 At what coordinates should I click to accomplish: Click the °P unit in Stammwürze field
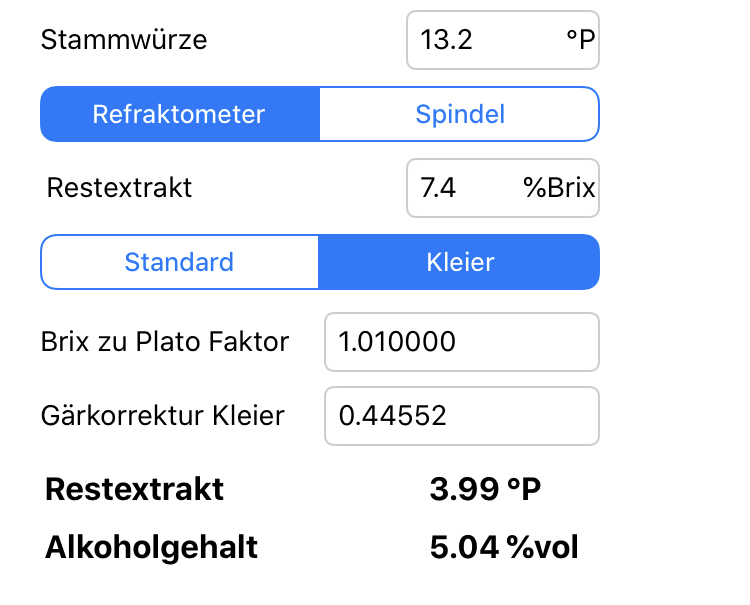(x=579, y=40)
